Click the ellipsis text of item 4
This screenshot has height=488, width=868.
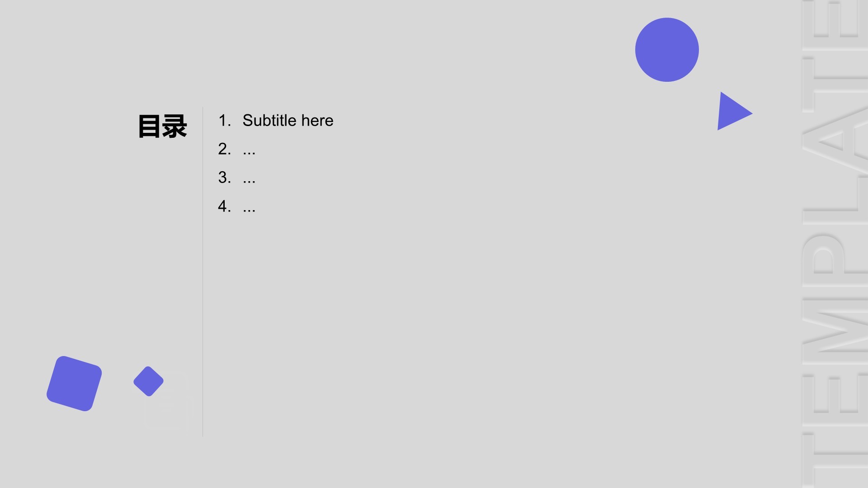pos(249,208)
